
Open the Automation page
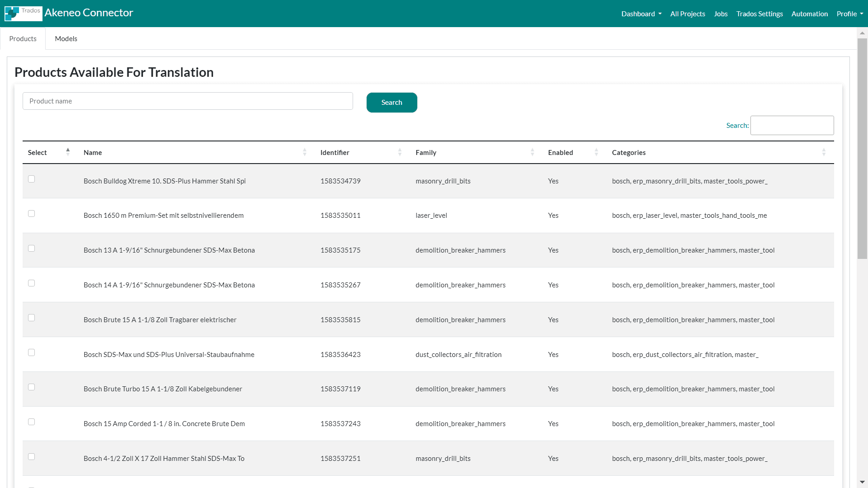pyautogui.click(x=809, y=14)
